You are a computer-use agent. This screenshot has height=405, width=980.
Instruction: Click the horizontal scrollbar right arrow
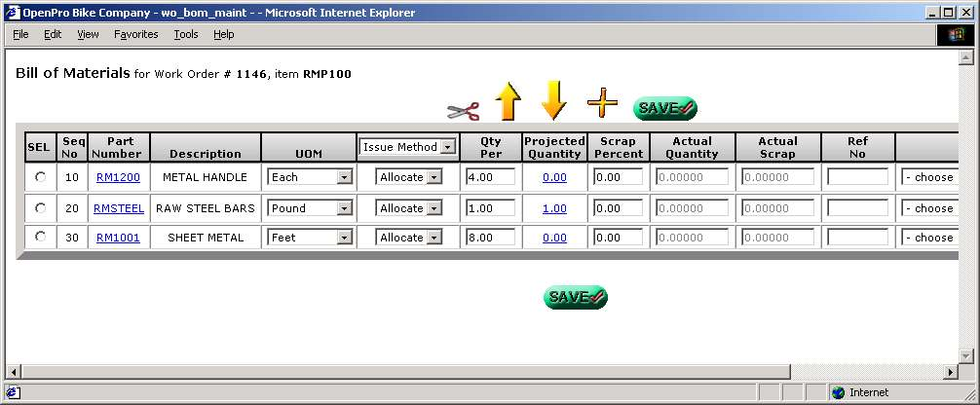click(951, 372)
